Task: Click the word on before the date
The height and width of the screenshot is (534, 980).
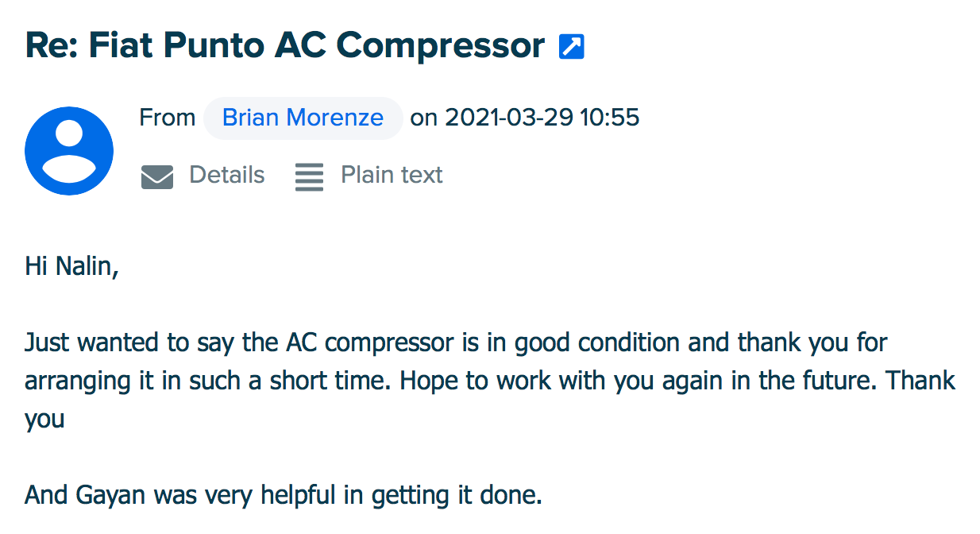Action: [x=423, y=118]
